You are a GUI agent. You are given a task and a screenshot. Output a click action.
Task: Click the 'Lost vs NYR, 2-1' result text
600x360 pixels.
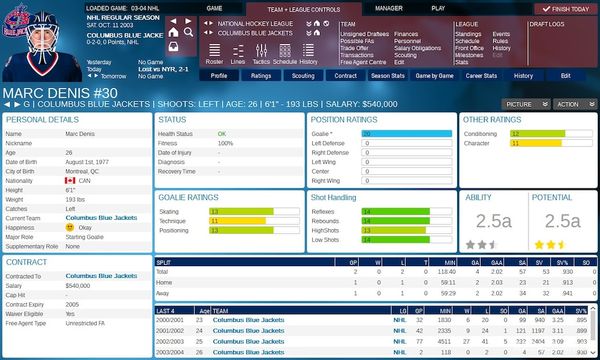[163, 69]
